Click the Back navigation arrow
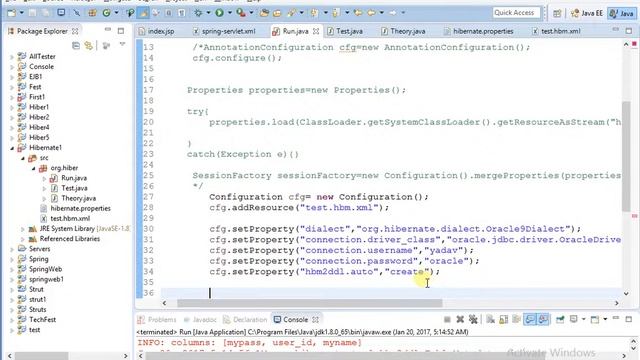This screenshot has height=360, width=640. tap(371, 13)
